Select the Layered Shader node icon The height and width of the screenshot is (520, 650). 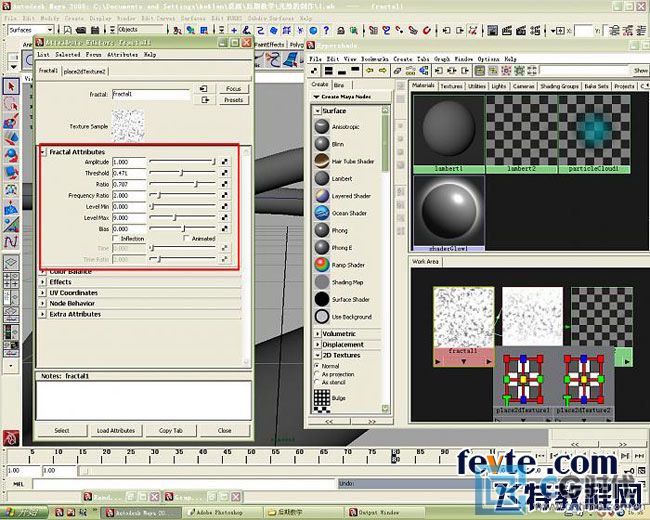coord(322,196)
